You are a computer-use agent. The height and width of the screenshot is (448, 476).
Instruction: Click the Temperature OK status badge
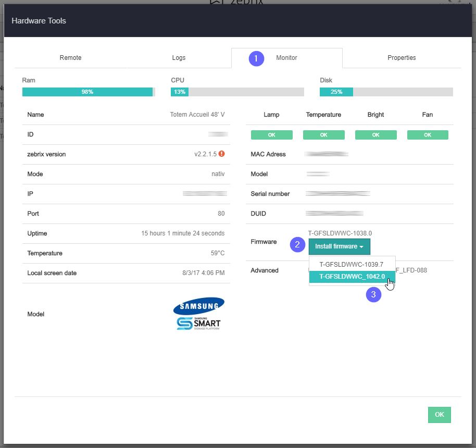point(323,135)
